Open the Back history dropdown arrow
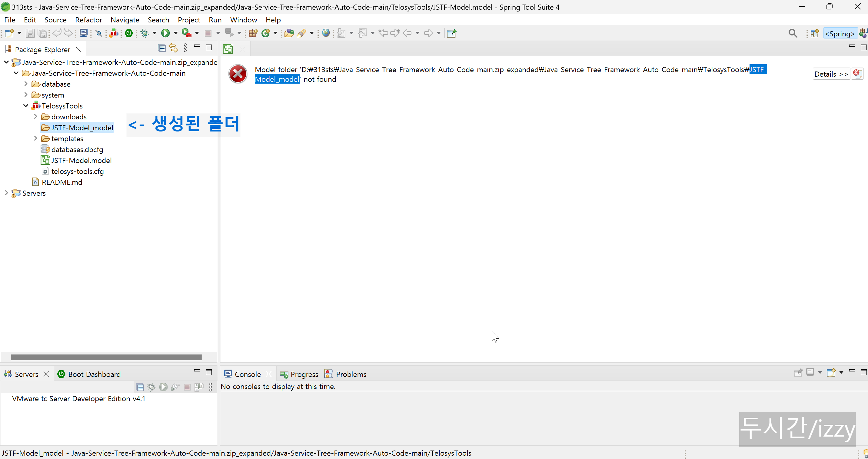The image size is (868, 459). [417, 33]
